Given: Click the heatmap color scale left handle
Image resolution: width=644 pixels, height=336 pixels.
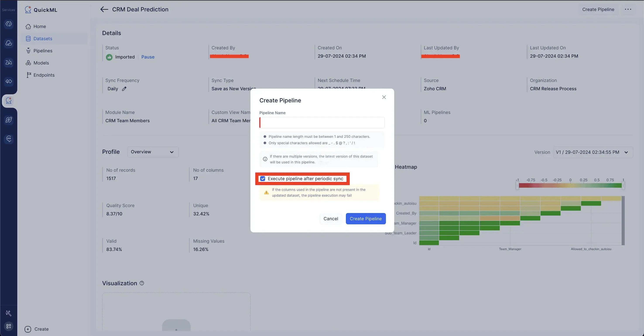Looking at the screenshot, I should [x=517, y=185].
